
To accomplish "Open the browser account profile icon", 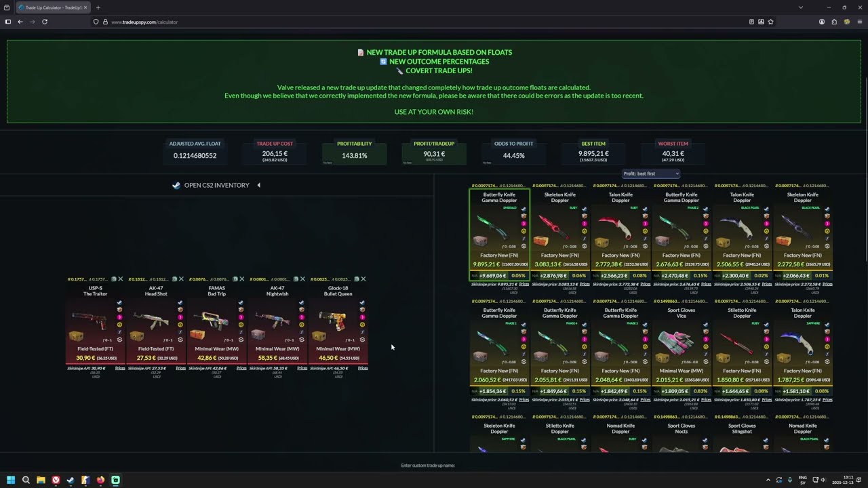I will point(822,22).
